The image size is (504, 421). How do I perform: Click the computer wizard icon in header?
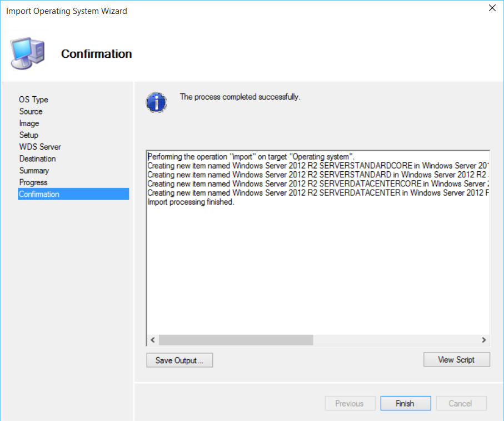click(27, 54)
